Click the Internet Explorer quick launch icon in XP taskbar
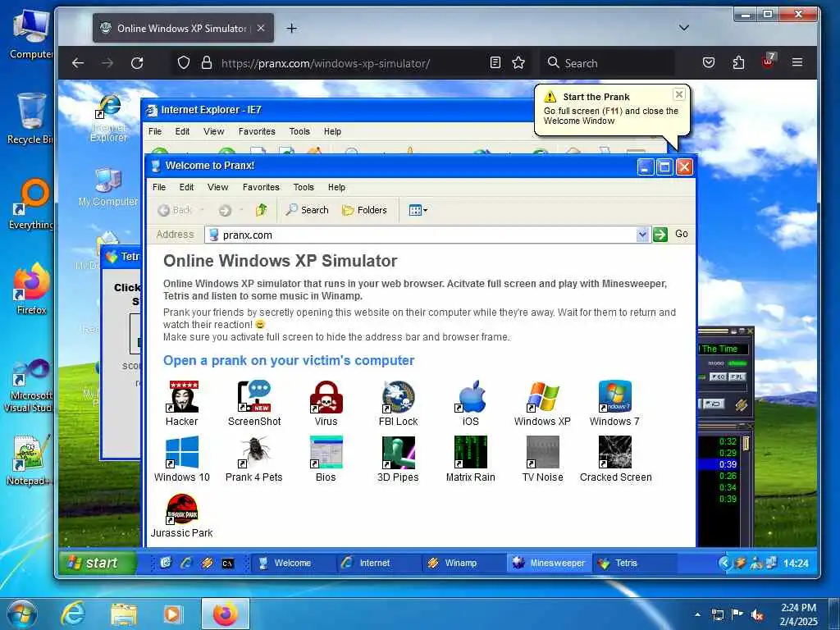840x630 pixels. click(x=186, y=563)
